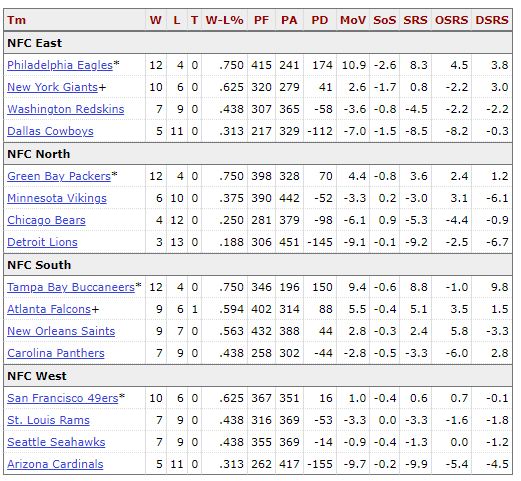Click Lions' W-L% value .188
521x481 pixels.
(231, 242)
